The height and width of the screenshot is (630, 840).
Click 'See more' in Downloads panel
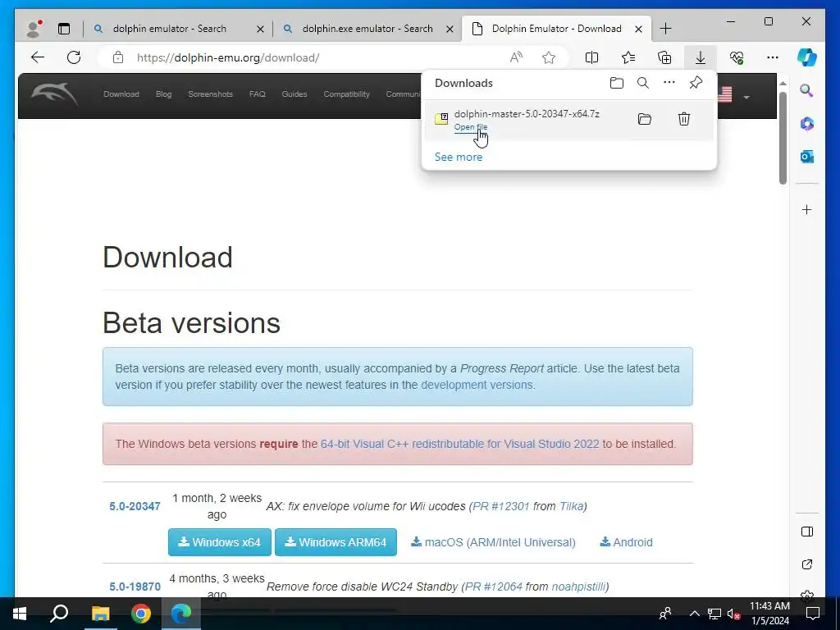pyautogui.click(x=458, y=157)
